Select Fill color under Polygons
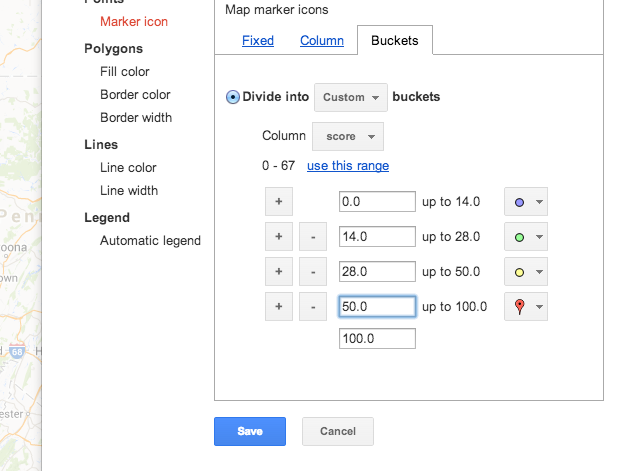The image size is (638, 471). (x=125, y=72)
